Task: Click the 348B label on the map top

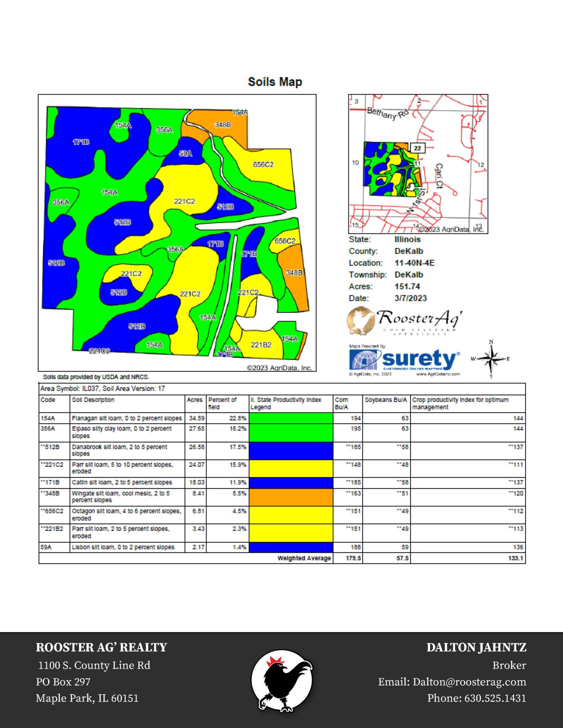Action: tap(223, 125)
